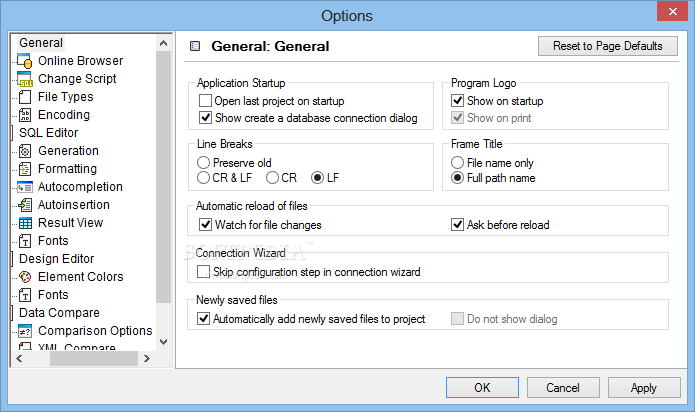Select LF line break radio button
The width and height of the screenshot is (695, 412).
pyautogui.click(x=317, y=178)
